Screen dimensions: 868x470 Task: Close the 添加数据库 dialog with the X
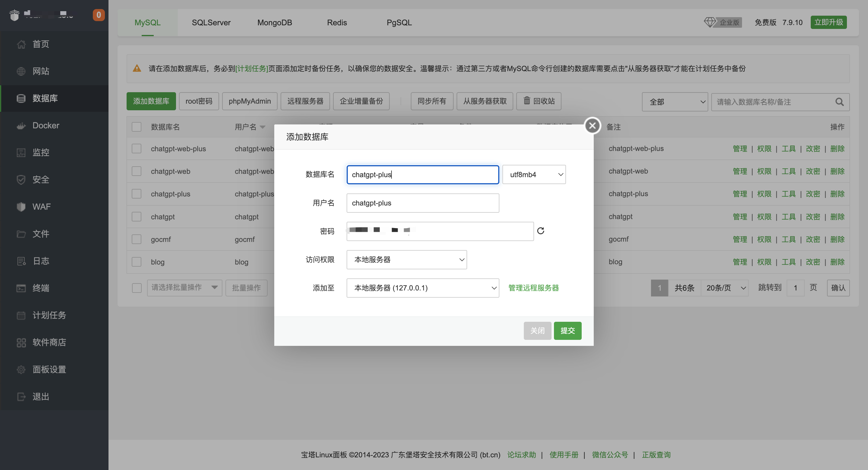tap(592, 126)
